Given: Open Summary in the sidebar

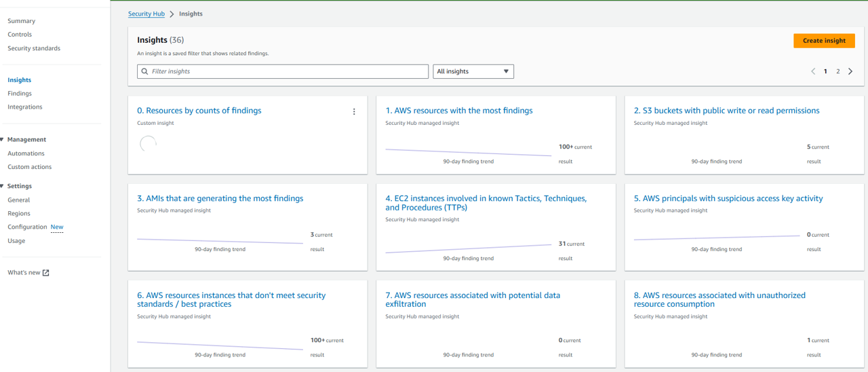Looking at the screenshot, I should pyautogui.click(x=21, y=21).
